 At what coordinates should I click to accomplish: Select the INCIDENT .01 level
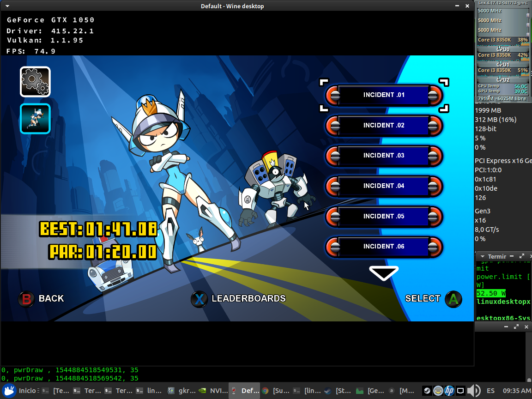(x=384, y=95)
